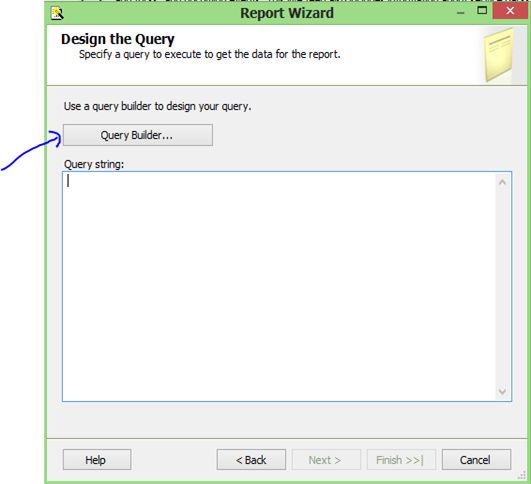The height and width of the screenshot is (484, 531).
Task: Click the 'Use a query builder' instruction text
Action: (x=157, y=106)
